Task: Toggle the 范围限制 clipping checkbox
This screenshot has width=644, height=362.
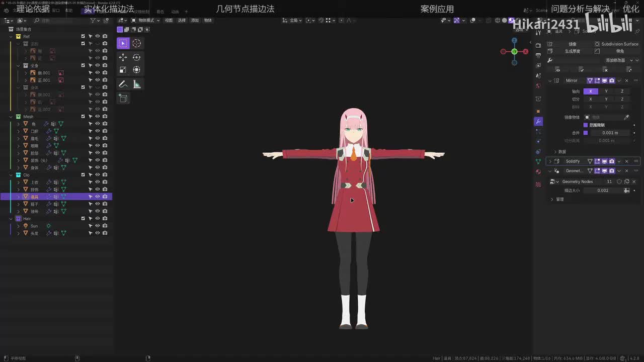Action: 585,125
